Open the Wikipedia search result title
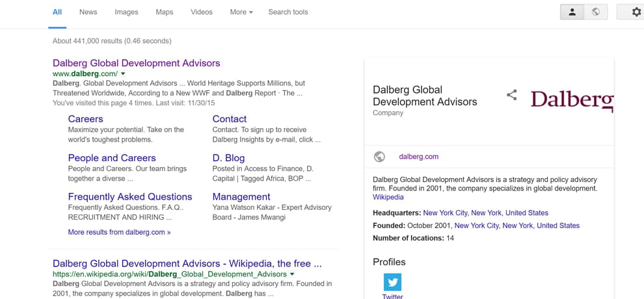This screenshot has height=299, width=644. (x=187, y=263)
